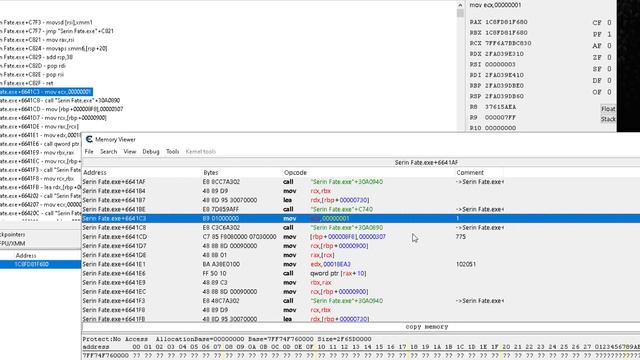The height and width of the screenshot is (360, 640).
Task: Click the 'copy memory' bar above hex view
Action: 427,327
